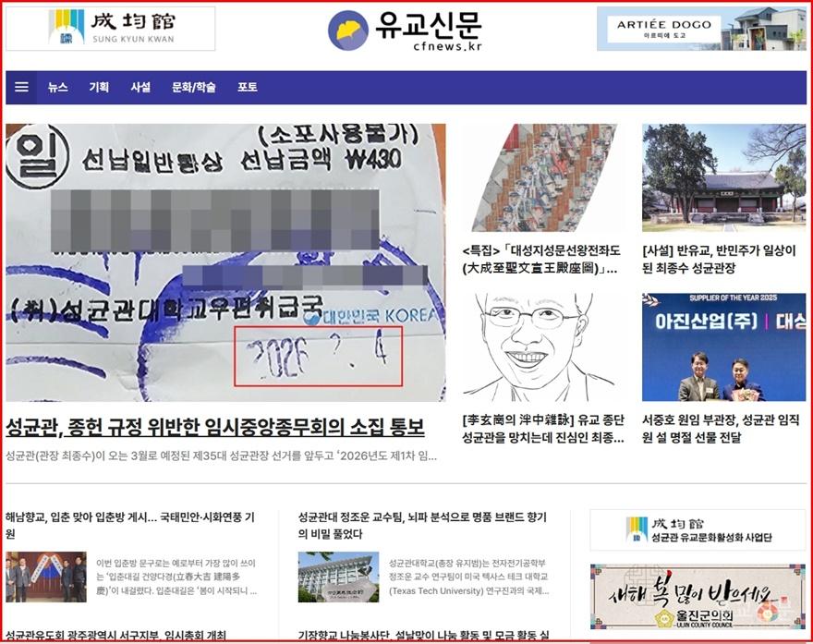This screenshot has width=813, height=644.
Task: Open the main postmark envelope photo
Action: coord(225,262)
